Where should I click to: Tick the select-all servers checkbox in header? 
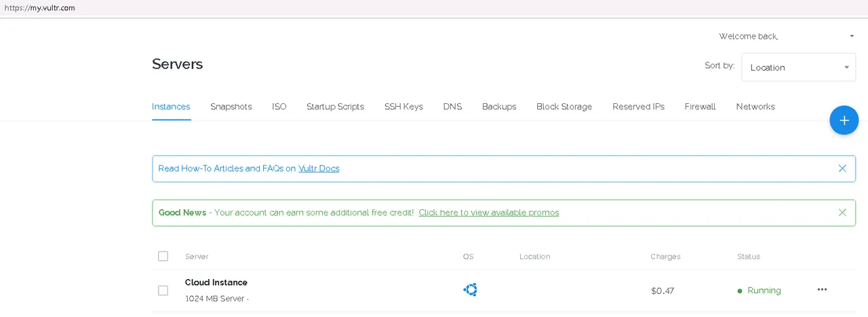click(x=163, y=256)
